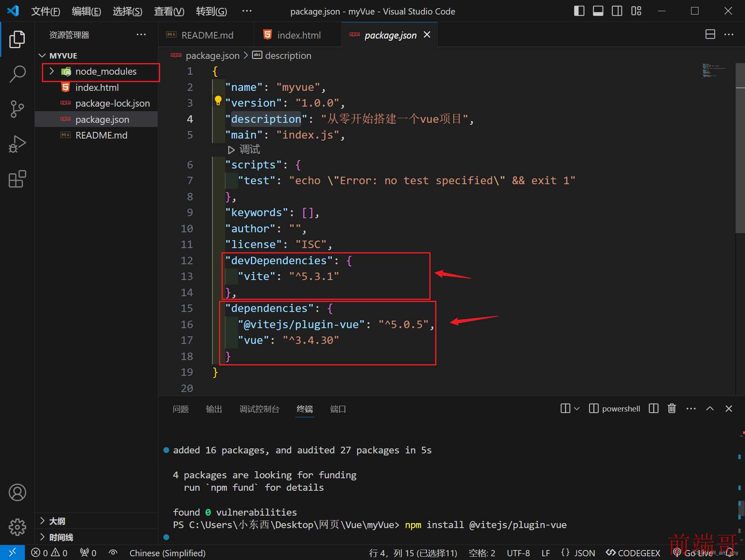Open the Extensions view
This screenshot has height=560, width=745.
click(17, 179)
